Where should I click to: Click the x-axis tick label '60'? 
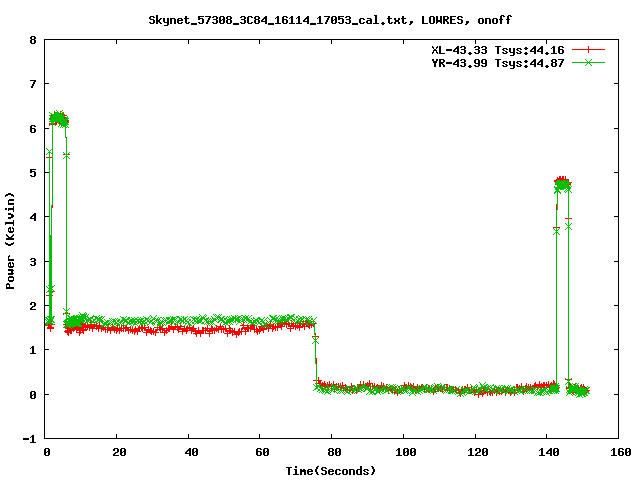[262, 452]
